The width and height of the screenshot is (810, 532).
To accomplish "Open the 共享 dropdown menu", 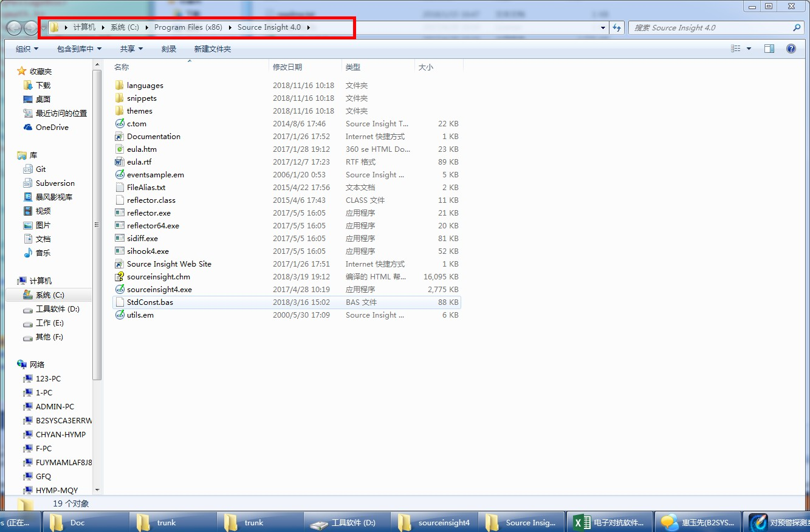I will click(131, 49).
